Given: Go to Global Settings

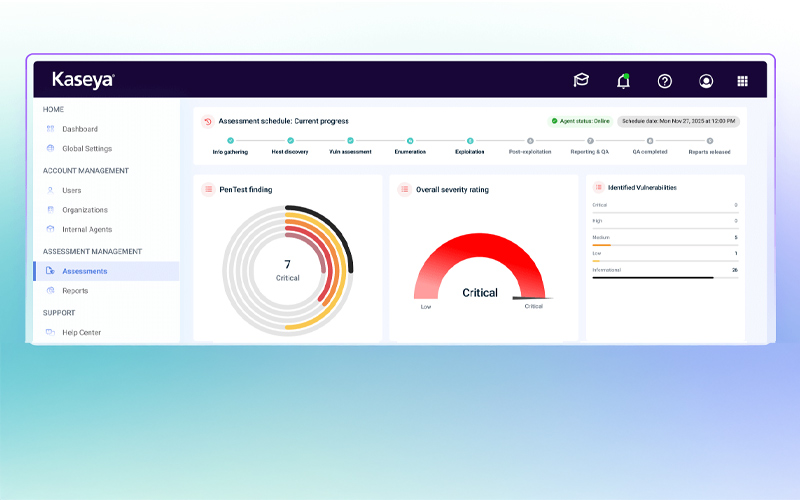Looking at the screenshot, I should click(x=86, y=149).
